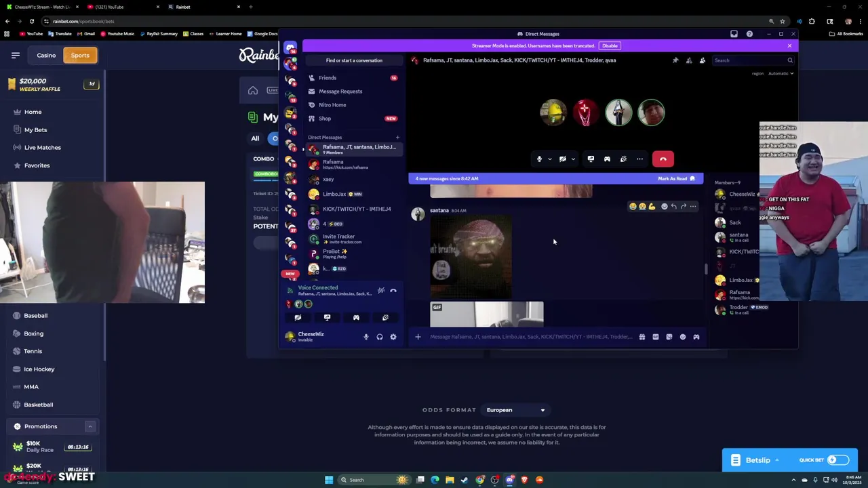868x488 pixels.
Task: Toggle the Quick Bet switch
Action: (x=838, y=460)
